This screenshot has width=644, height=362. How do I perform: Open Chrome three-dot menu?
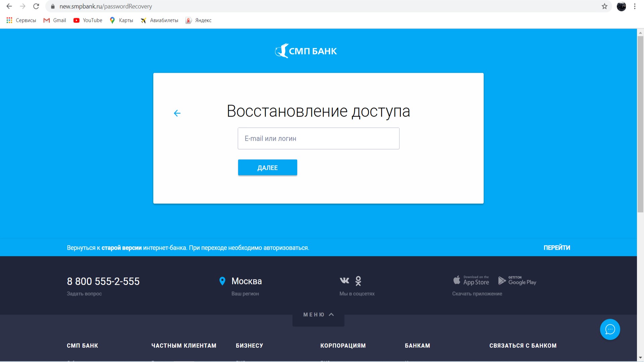click(635, 6)
